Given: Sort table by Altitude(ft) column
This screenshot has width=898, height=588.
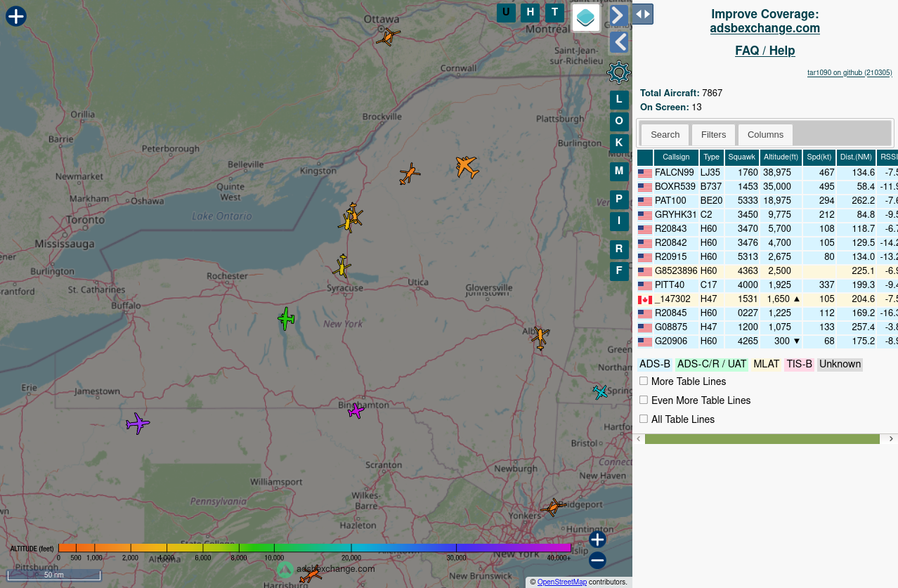Looking at the screenshot, I should click(781, 157).
